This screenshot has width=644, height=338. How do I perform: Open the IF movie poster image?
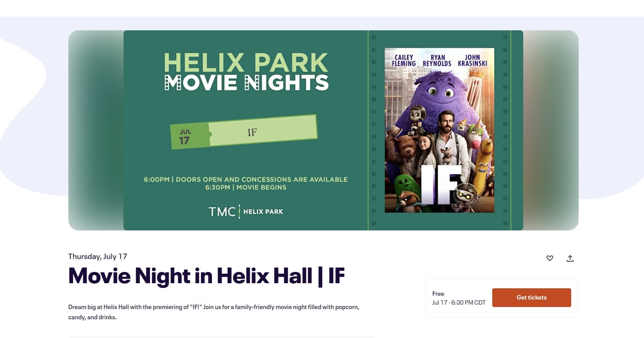pyautogui.click(x=439, y=130)
